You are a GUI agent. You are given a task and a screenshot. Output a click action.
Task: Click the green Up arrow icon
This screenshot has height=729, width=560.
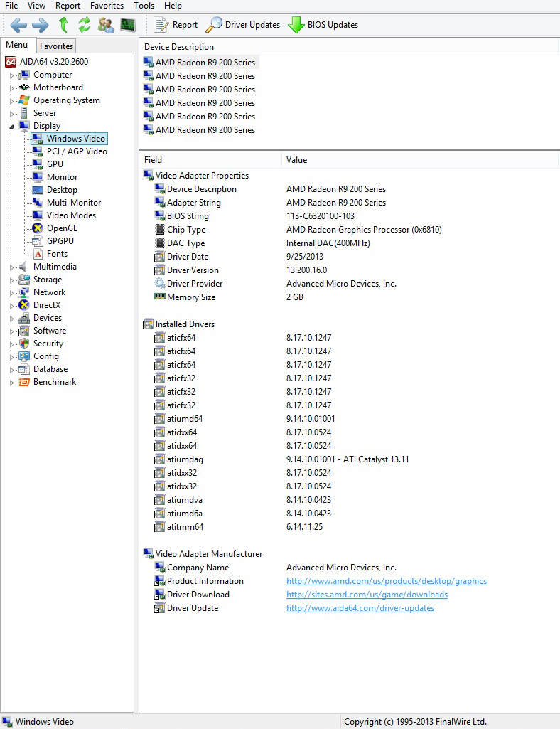click(x=64, y=25)
